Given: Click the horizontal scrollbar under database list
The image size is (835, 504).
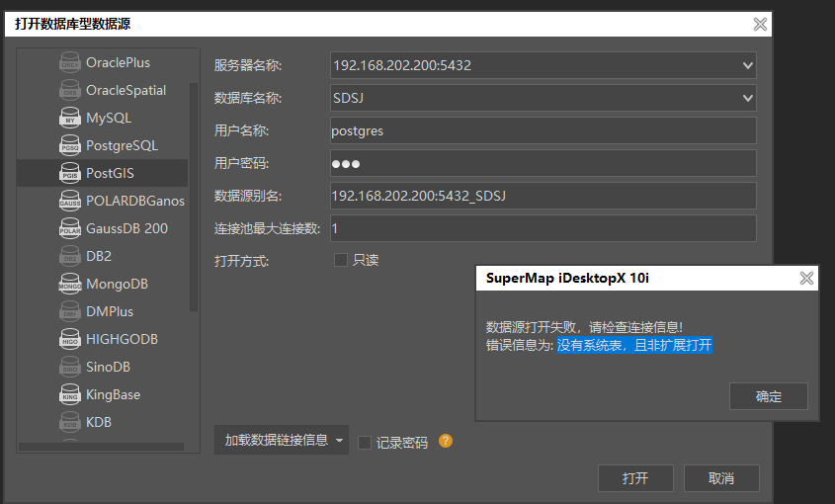Looking at the screenshot, I should (101, 447).
